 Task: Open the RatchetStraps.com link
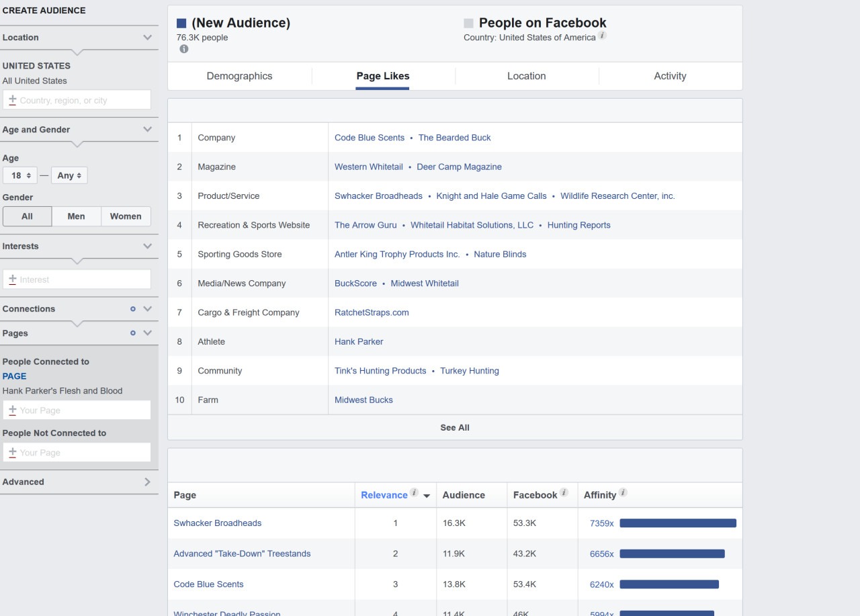click(372, 312)
